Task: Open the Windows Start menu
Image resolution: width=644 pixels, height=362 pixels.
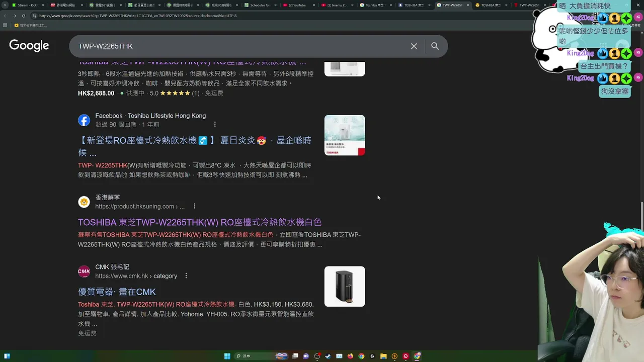Action: pos(227,356)
